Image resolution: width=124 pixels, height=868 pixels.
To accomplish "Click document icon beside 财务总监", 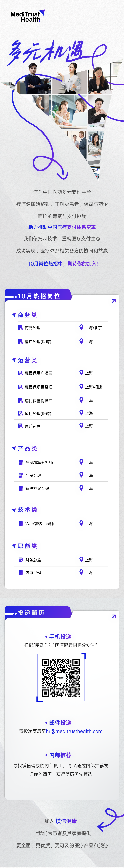I will pos(21,560).
